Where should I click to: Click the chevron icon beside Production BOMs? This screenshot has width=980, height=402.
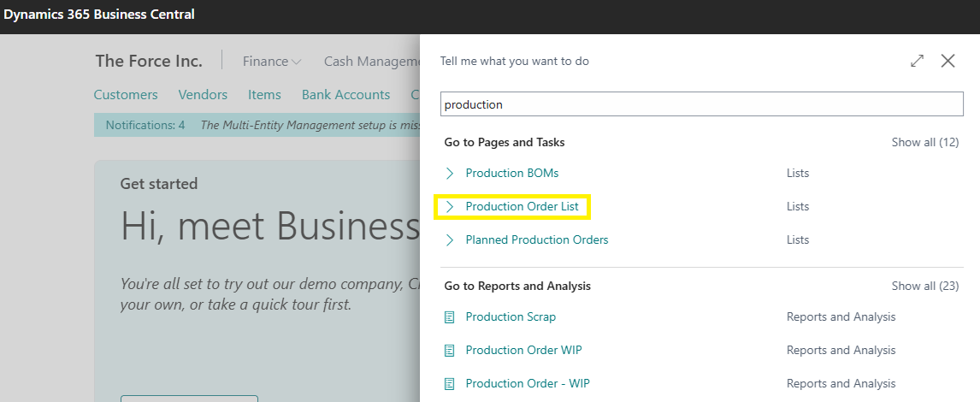coord(450,173)
